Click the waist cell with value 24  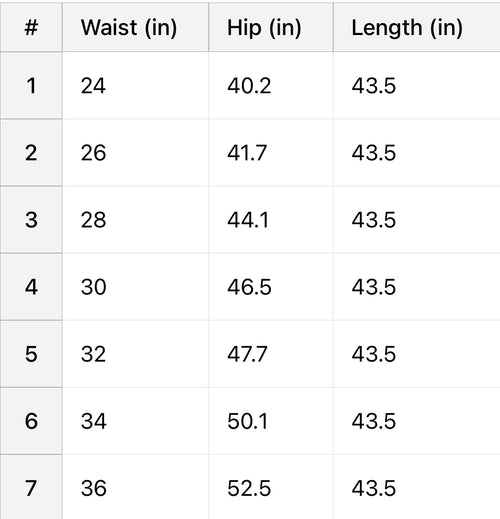[x=135, y=85]
